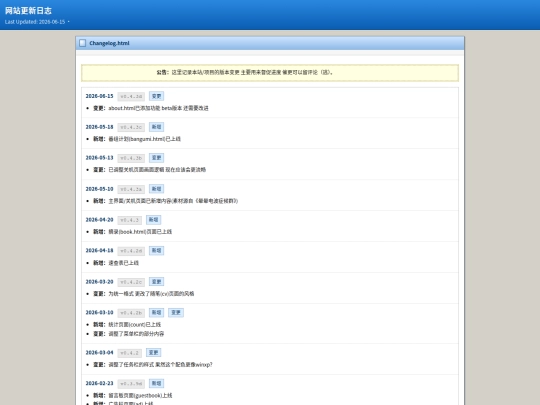Click the 变更 tag on the 2026-03-04 entry

(153, 353)
